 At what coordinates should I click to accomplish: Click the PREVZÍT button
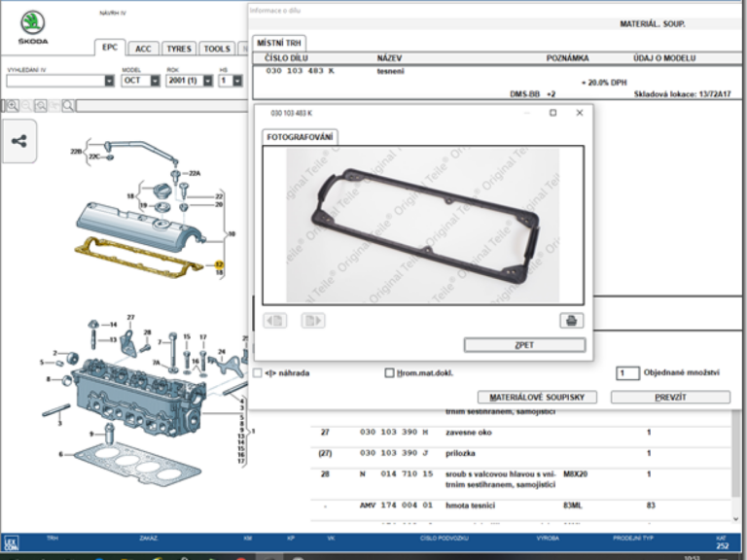[x=669, y=398]
